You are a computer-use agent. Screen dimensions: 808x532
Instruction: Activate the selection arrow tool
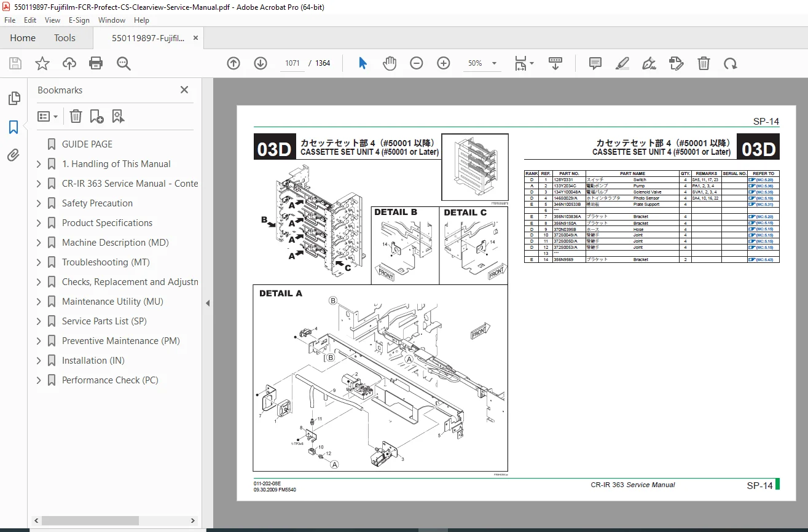pos(363,63)
